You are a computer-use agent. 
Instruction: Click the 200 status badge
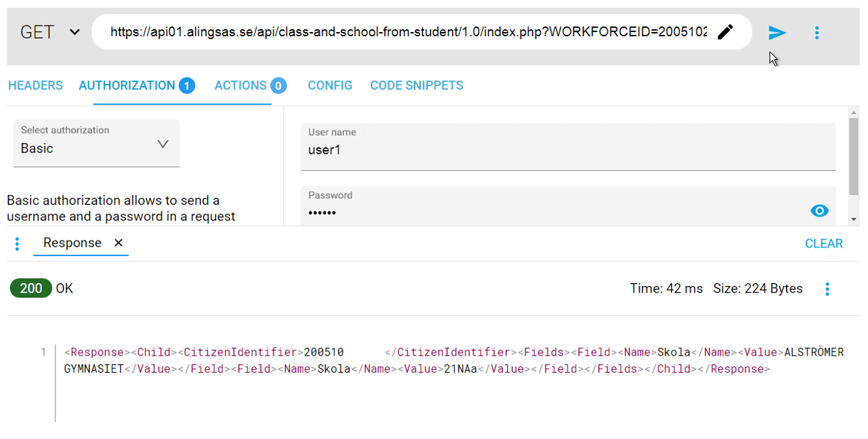tap(31, 288)
